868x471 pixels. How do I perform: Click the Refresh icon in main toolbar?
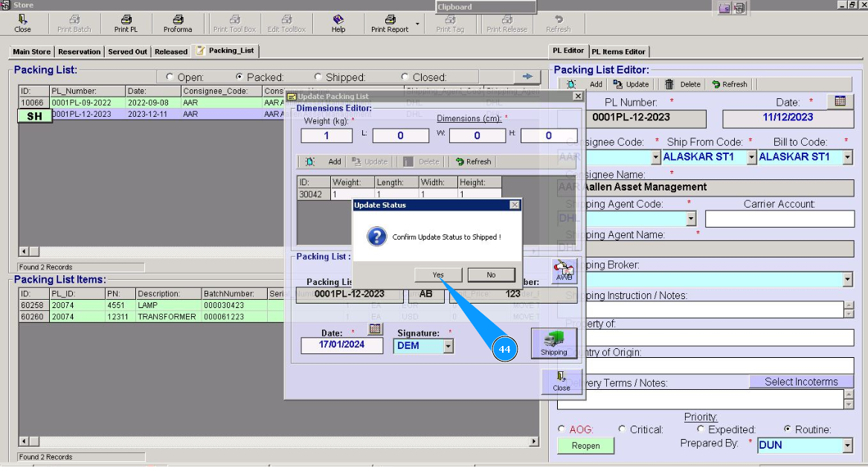[558, 24]
